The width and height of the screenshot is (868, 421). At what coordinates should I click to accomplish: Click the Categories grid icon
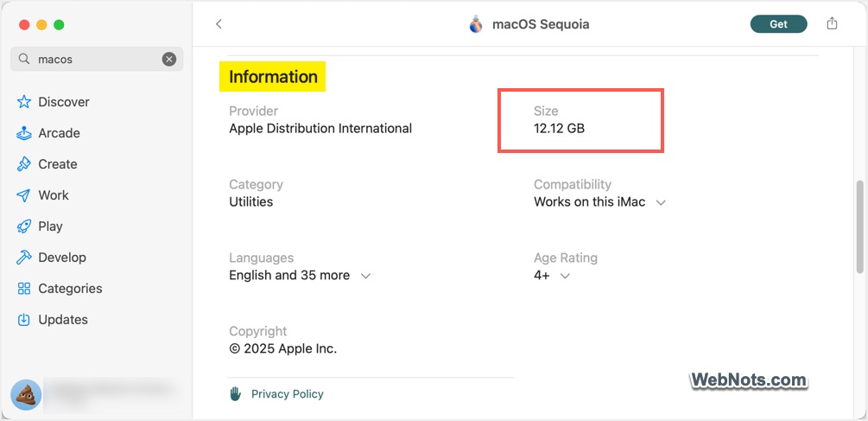pyautogui.click(x=24, y=289)
